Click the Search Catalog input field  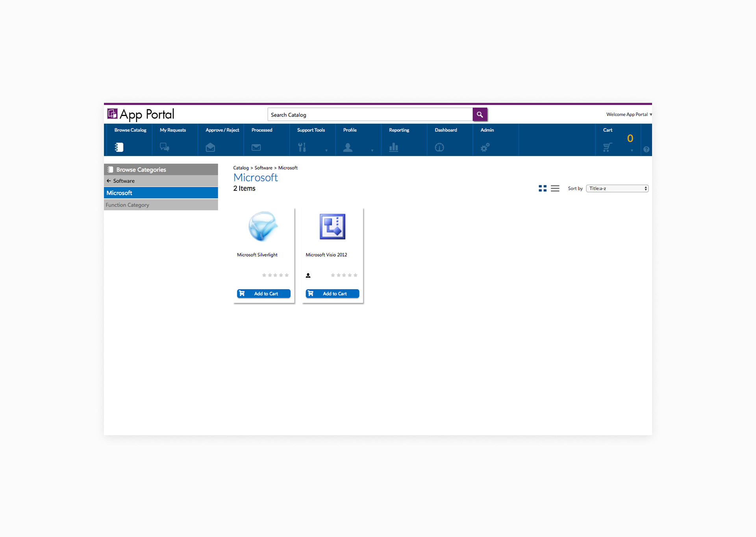pyautogui.click(x=370, y=114)
